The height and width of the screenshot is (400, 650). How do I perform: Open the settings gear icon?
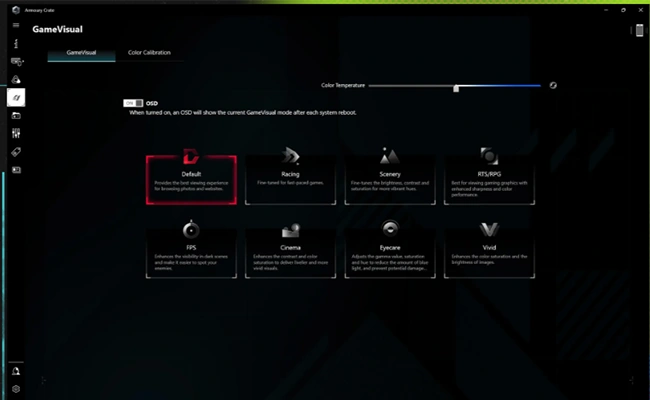coord(16,389)
